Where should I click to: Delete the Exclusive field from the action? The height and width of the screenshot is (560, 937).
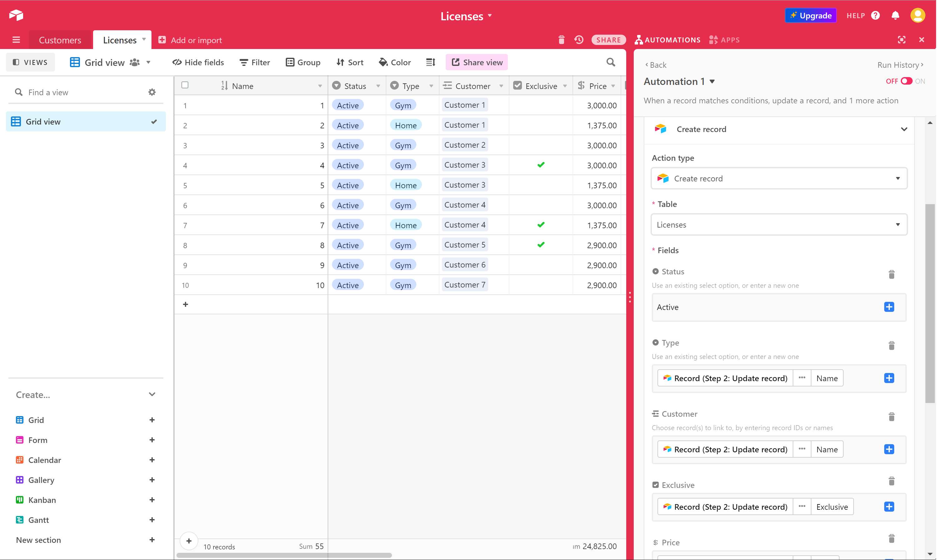pyautogui.click(x=892, y=481)
